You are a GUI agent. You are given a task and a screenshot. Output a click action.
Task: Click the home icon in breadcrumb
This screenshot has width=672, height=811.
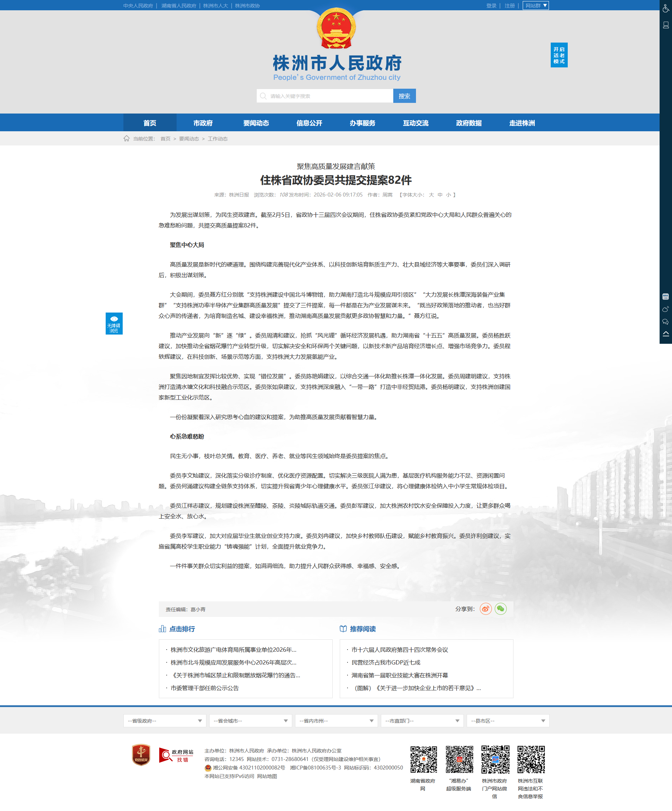tap(126, 139)
